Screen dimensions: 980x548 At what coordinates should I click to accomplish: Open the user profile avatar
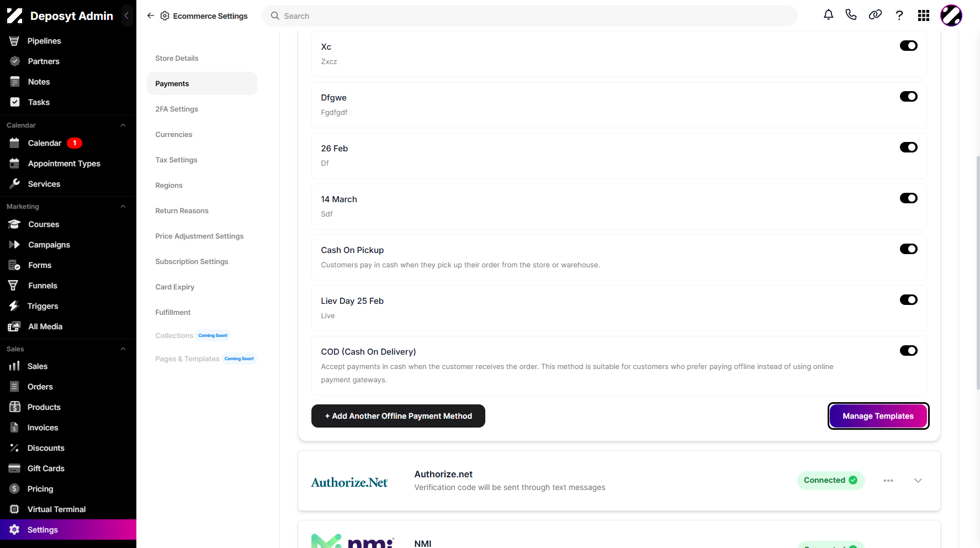pyautogui.click(x=951, y=15)
